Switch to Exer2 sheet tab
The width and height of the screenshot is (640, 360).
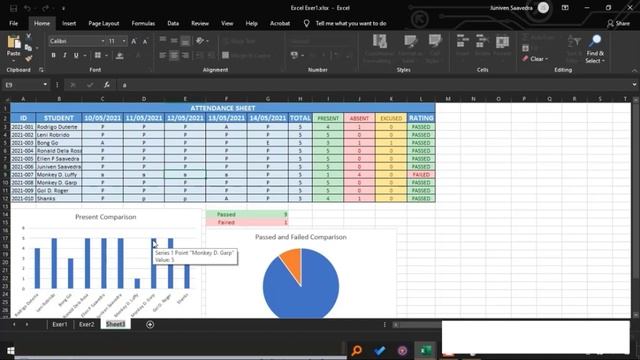pyautogui.click(x=87, y=324)
